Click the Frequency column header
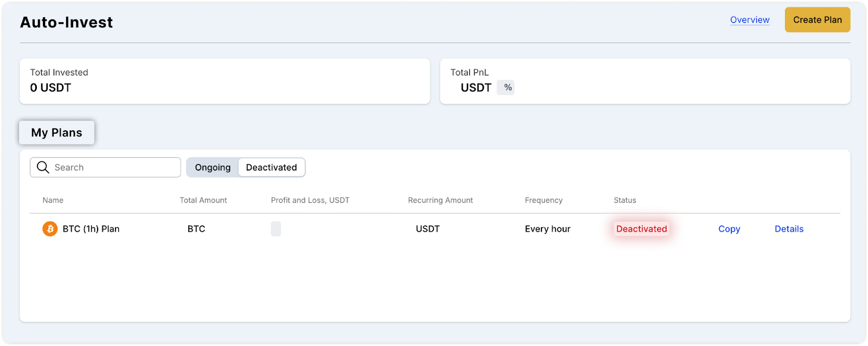Screen dimensions: 868x346 coord(544,200)
